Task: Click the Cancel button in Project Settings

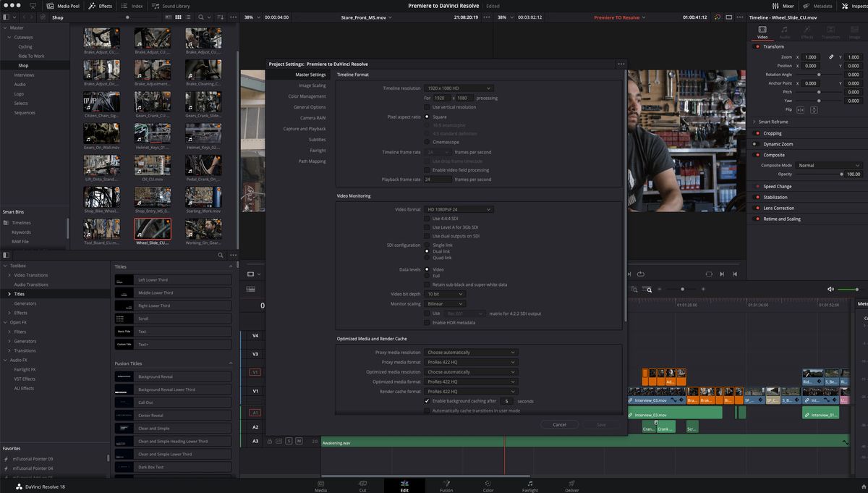Action: click(x=559, y=424)
